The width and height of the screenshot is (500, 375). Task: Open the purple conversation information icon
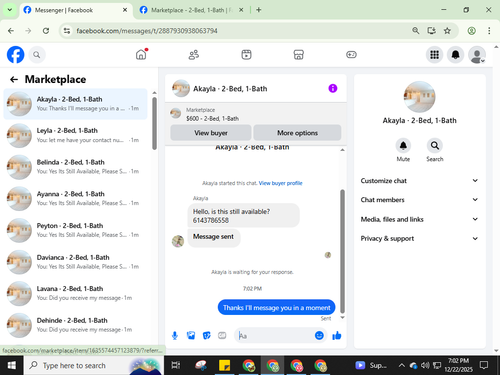click(333, 88)
